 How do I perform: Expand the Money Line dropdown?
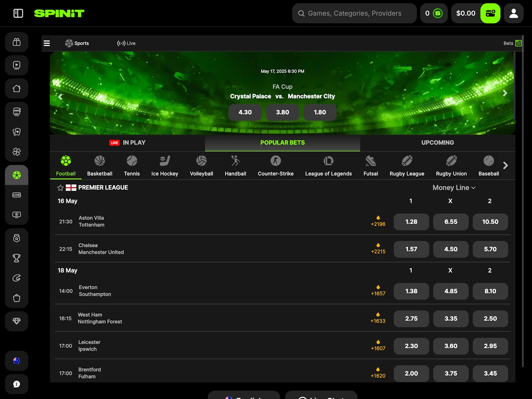pyautogui.click(x=454, y=188)
